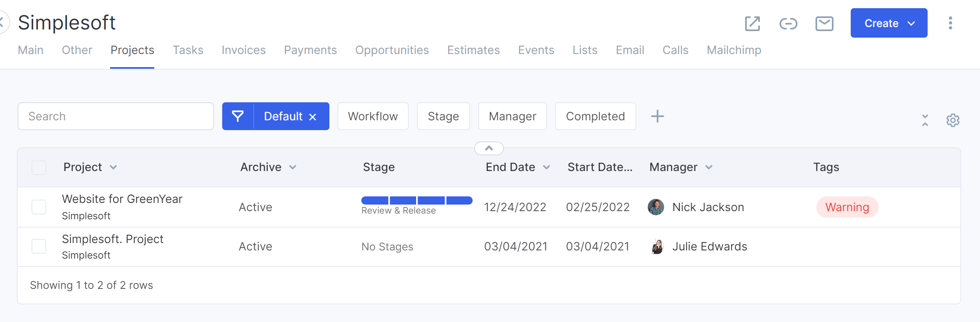The height and width of the screenshot is (322, 980).
Task: Open the Opportunities tab
Action: point(392,50)
